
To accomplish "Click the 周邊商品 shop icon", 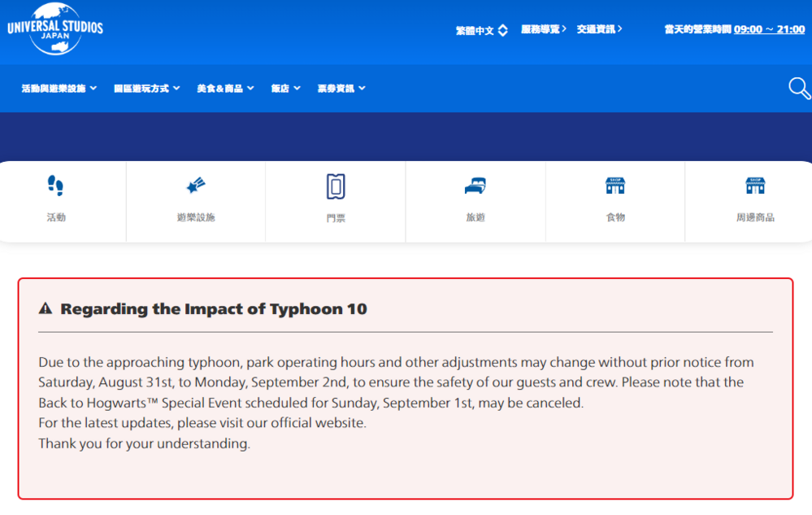I will click(755, 185).
